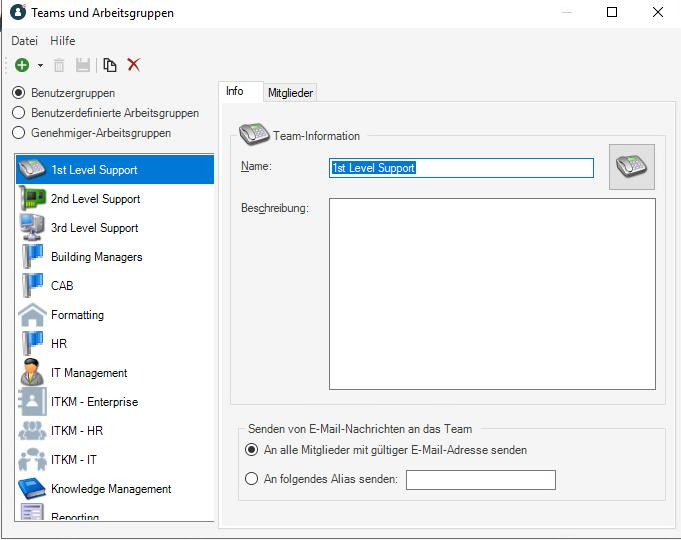This screenshot has width=681, height=540.
Task: Click the Reporting list icon
Action: tap(32, 512)
